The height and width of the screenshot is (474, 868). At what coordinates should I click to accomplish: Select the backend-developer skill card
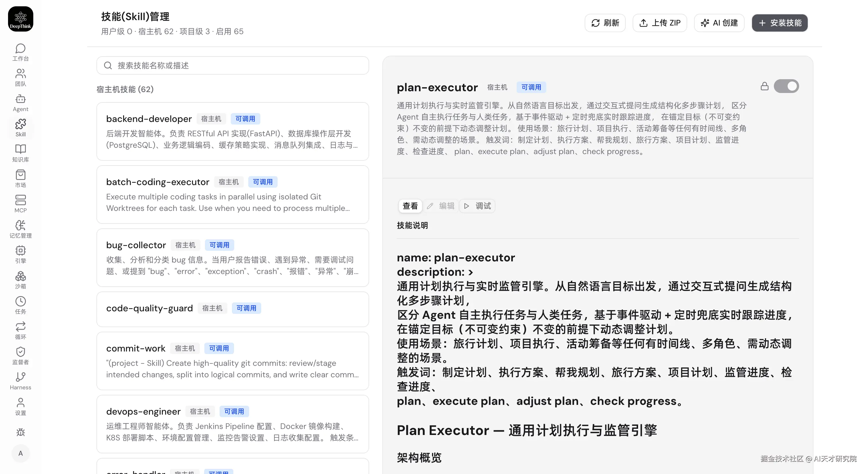(233, 131)
